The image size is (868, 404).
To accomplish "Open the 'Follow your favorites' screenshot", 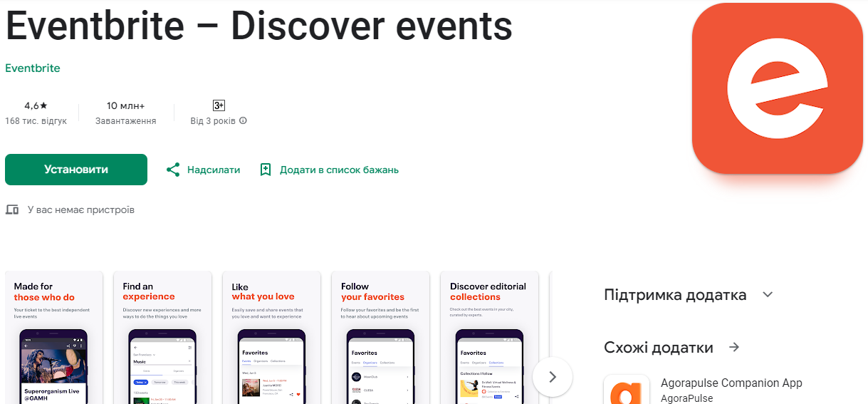I will coord(381,337).
